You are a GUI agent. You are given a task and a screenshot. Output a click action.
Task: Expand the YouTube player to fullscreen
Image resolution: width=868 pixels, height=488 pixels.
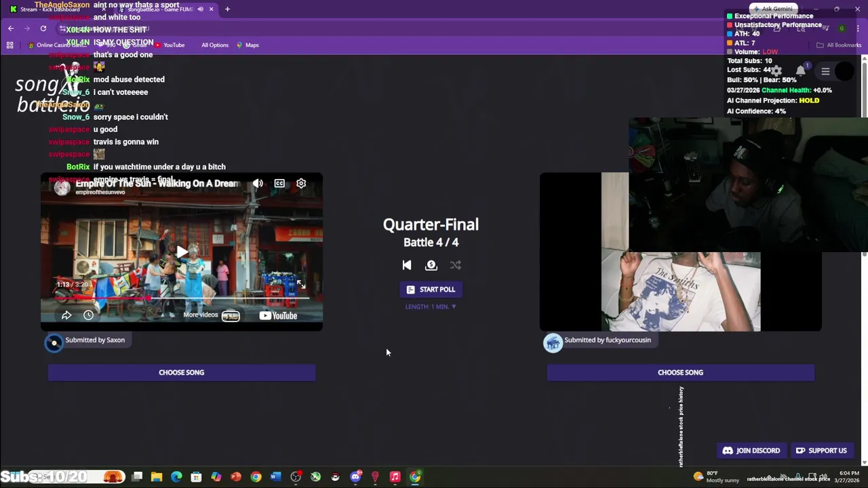(300, 284)
